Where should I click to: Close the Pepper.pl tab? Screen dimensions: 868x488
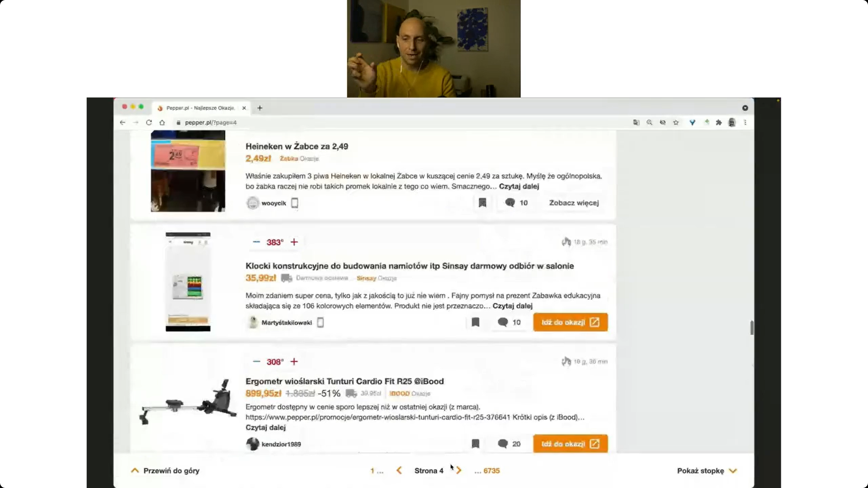click(244, 108)
